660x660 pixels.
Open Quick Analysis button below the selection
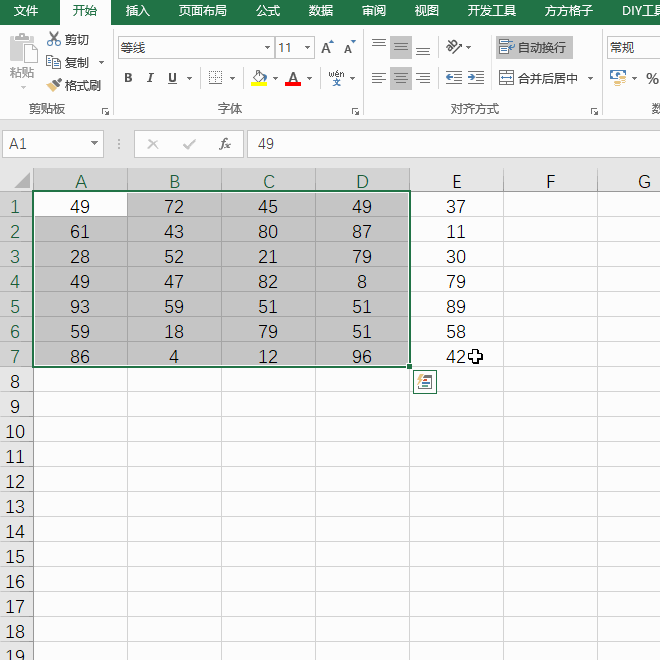[425, 382]
